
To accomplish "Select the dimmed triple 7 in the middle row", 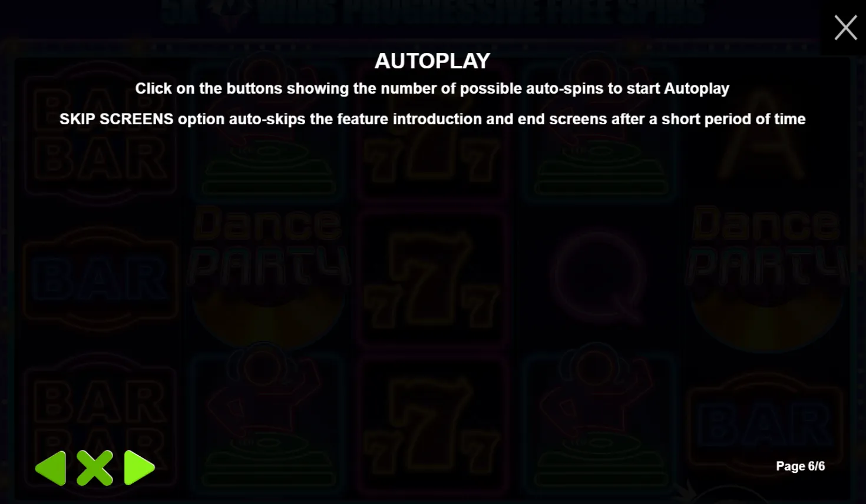I will pyautogui.click(x=432, y=280).
